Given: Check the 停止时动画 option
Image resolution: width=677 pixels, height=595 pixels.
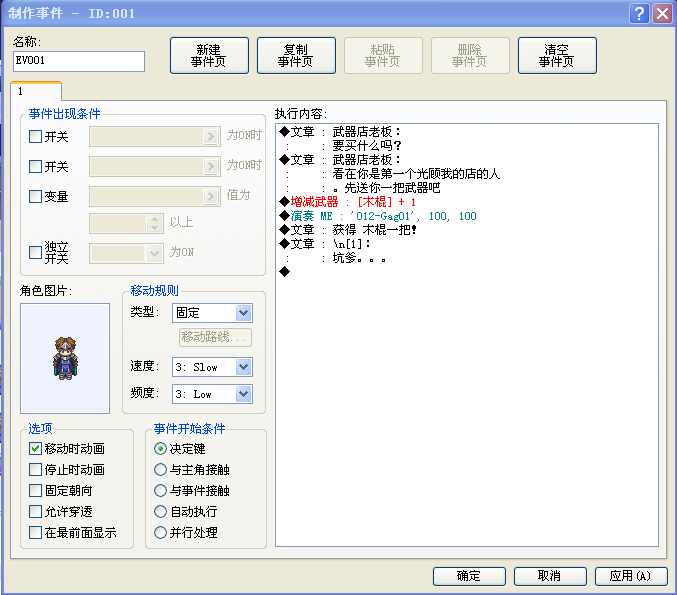Looking at the screenshot, I should tap(35, 469).
